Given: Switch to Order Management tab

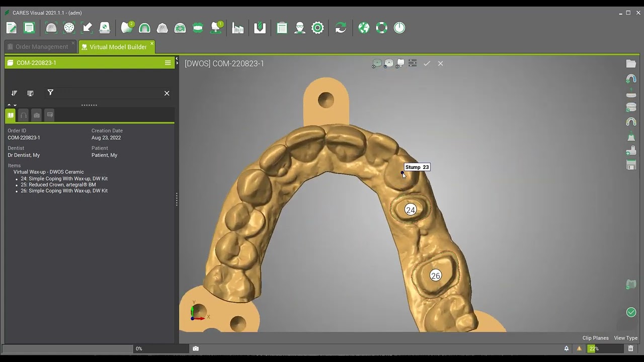Looking at the screenshot, I should [42, 47].
